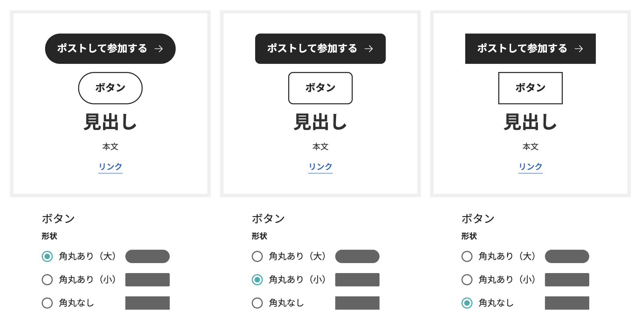644x331 pixels.
Task: Open リンク in the left preview card
Action: pos(110,167)
